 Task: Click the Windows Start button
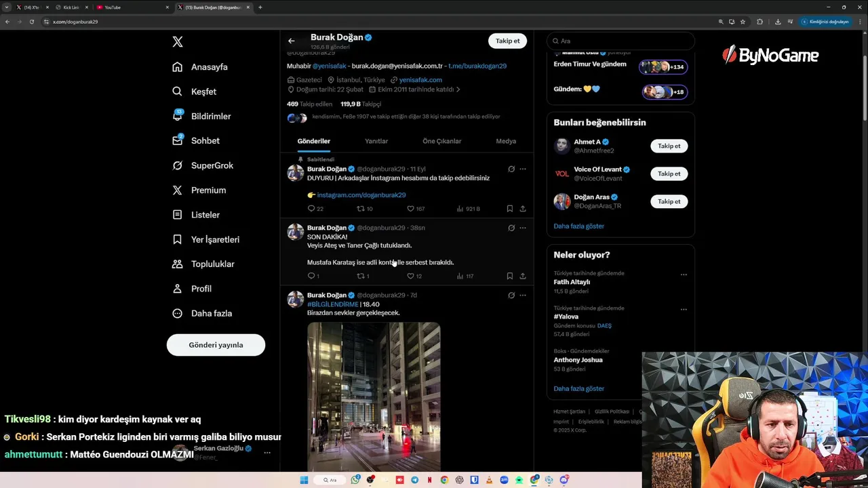point(304,480)
